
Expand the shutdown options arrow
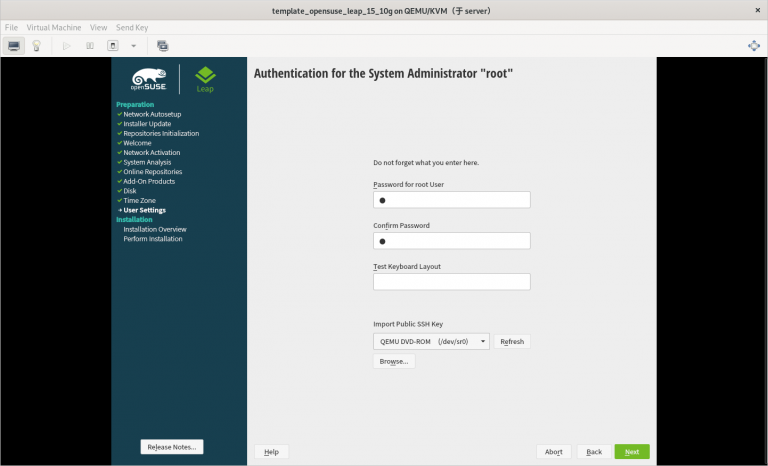click(x=133, y=46)
